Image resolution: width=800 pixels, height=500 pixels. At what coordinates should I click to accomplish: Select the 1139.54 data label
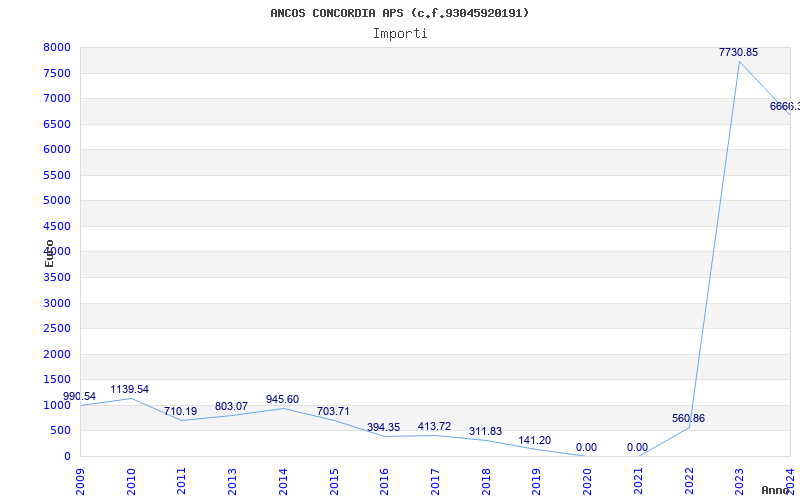(x=130, y=389)
